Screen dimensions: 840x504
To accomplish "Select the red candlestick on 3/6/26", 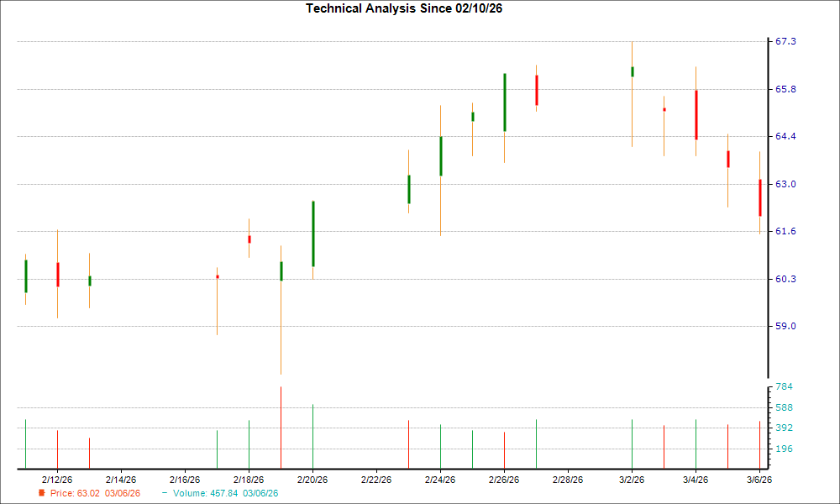I will click(x=760, y=197).
